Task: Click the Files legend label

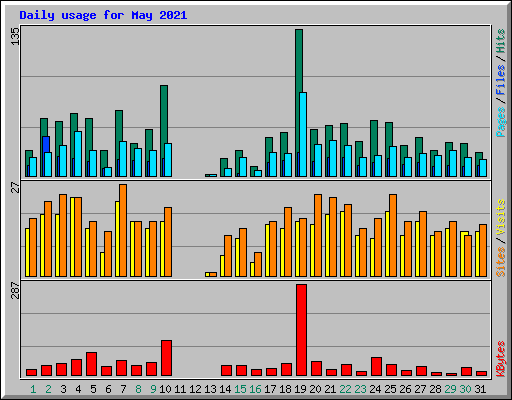Action: 500,79
